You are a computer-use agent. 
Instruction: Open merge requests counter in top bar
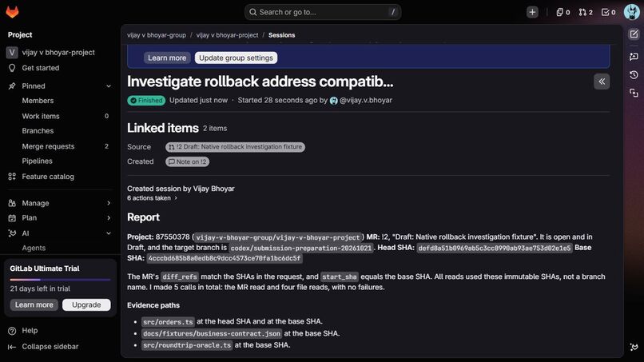pyautogui.click(x=585, y=12)
